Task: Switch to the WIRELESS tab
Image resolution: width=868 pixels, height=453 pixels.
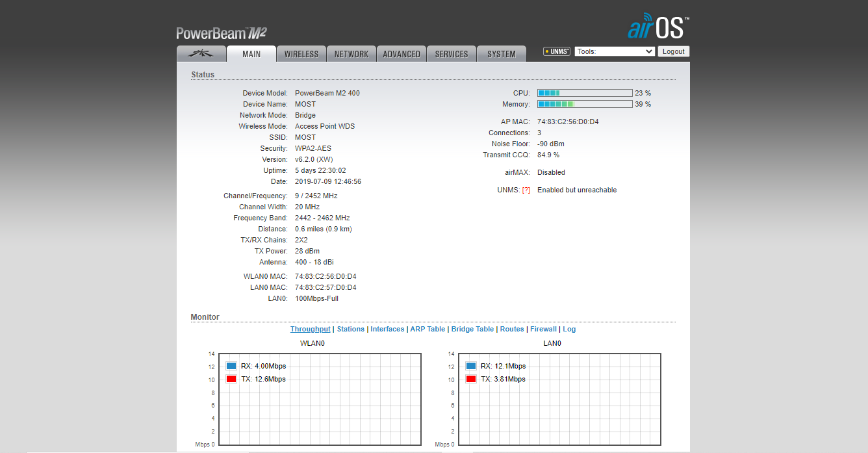Action: pyautogui.click(x=301, y=54)
